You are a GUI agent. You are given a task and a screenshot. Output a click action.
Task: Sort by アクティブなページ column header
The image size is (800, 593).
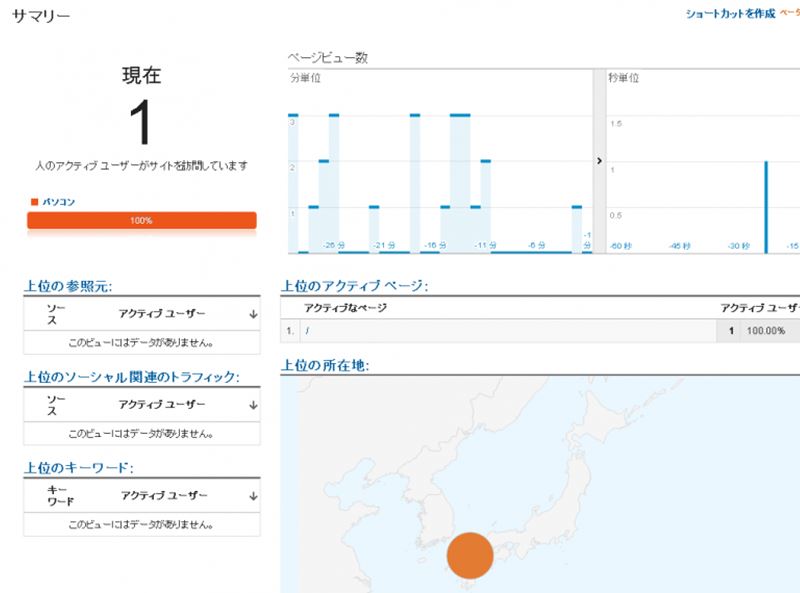click(x=345, y=309)
